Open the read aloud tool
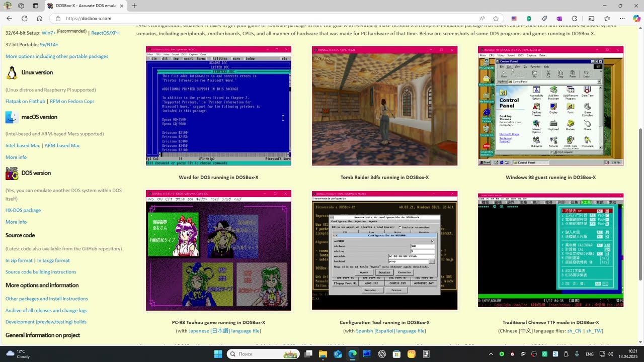 pyautogui.click(x=482, y=19)
